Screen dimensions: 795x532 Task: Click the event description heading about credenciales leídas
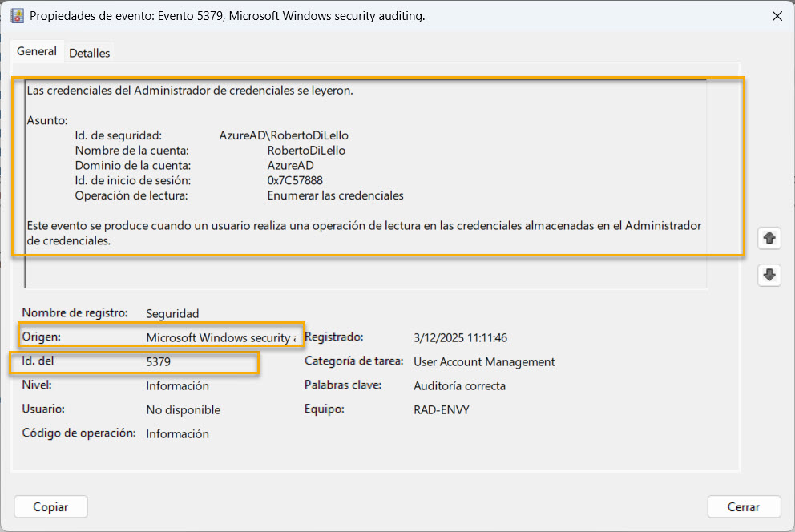click(190, 91)
